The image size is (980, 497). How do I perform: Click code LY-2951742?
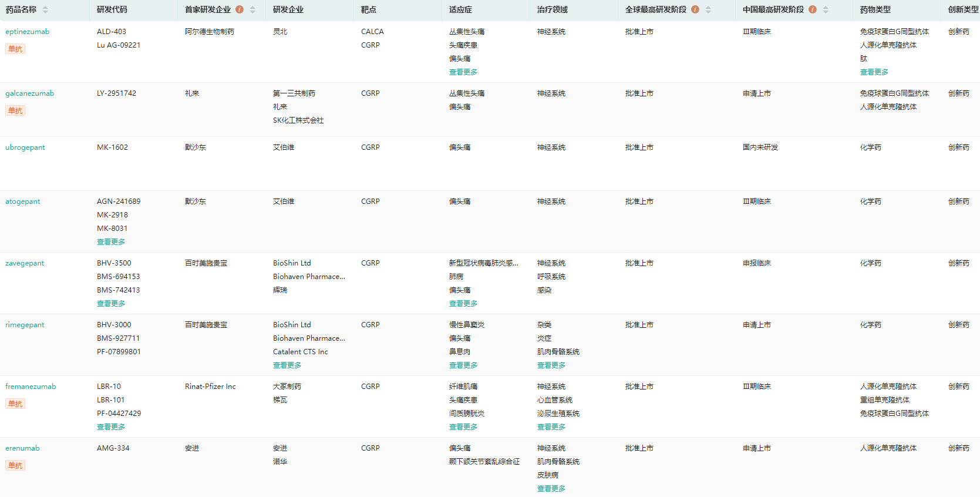point(116,93)
